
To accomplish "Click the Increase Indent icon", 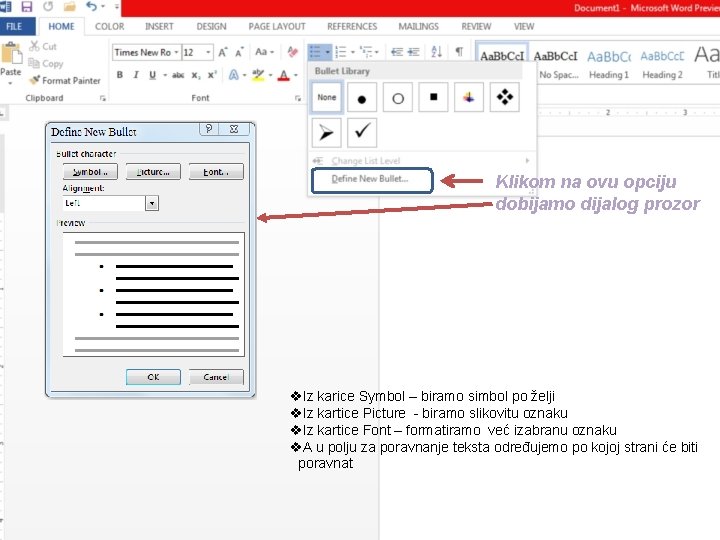I will pyautogui.click(x=414, y=52).
